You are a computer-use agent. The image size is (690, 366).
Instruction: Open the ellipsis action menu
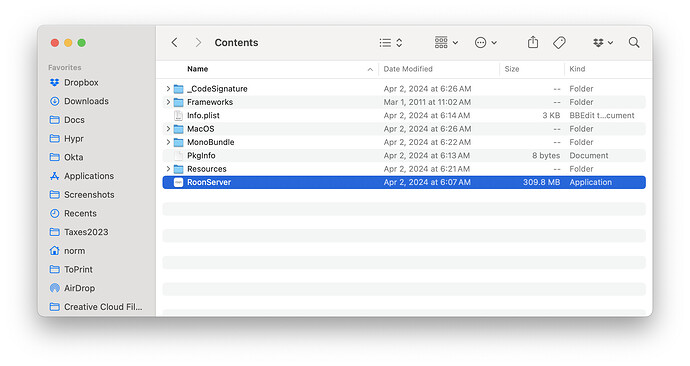[486, 43]
